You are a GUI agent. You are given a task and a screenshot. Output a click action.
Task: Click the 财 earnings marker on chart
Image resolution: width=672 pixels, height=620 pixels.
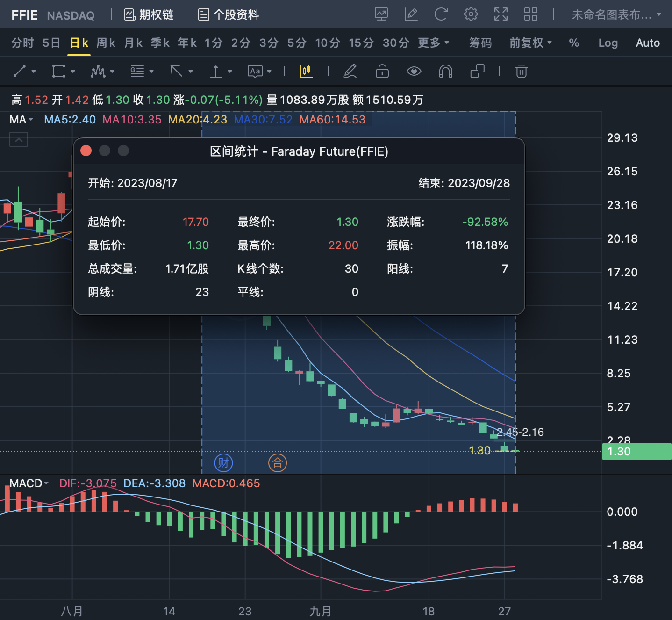click(x=223, y=463)
